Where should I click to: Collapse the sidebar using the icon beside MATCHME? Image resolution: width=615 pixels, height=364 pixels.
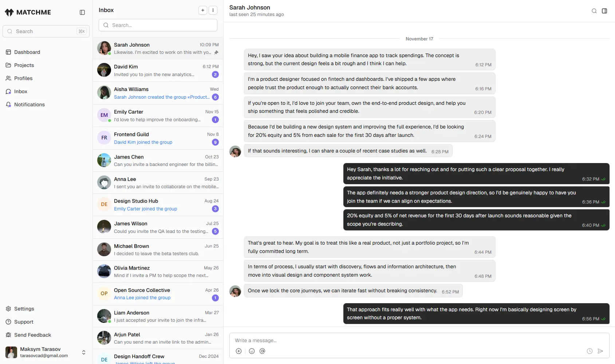(x=82, y=12)
